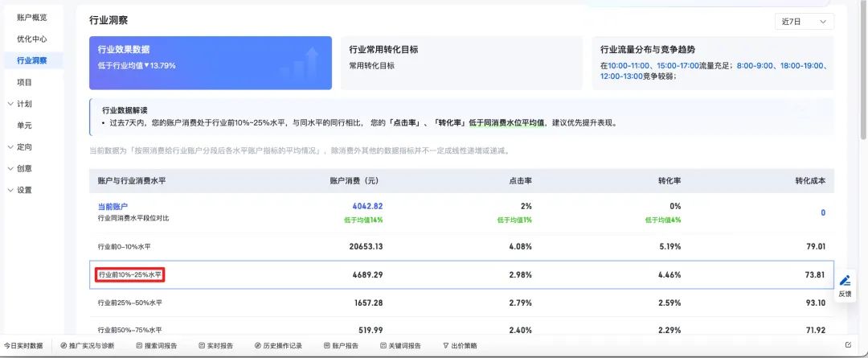
Task: Click the 4.08% click rate cell
Action: (x=520, y=247)
